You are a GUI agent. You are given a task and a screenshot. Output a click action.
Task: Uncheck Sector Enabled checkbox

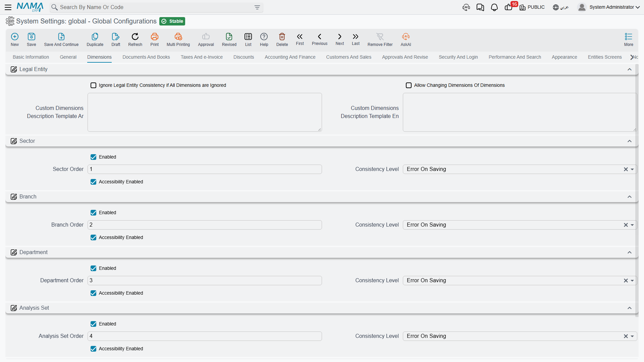94,157
